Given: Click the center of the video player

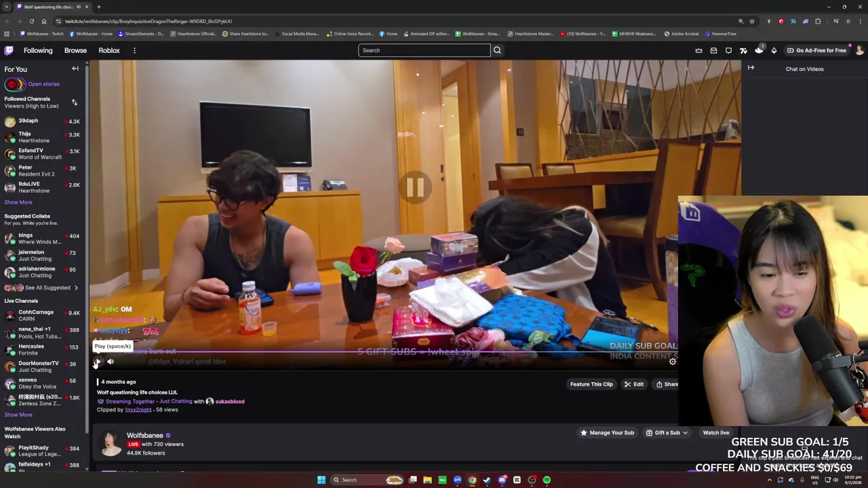Looking at the screenshot, I should point(415,187).
